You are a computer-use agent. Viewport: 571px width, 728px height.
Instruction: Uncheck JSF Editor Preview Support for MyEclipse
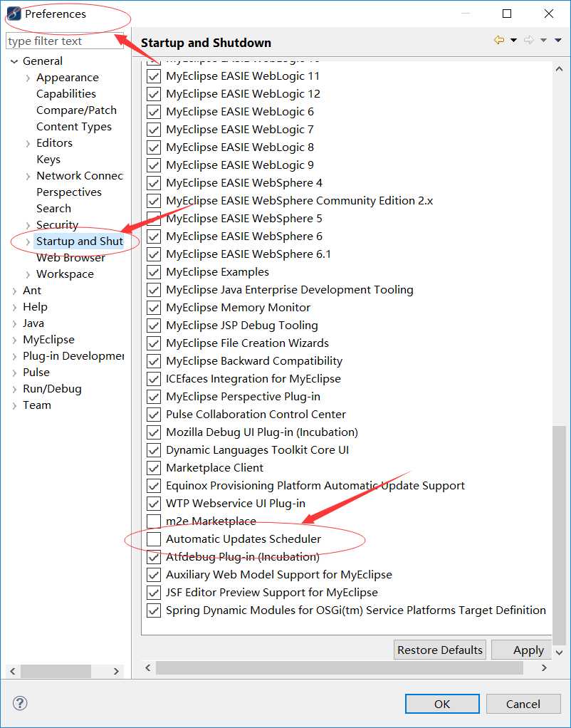pos(154,593)
